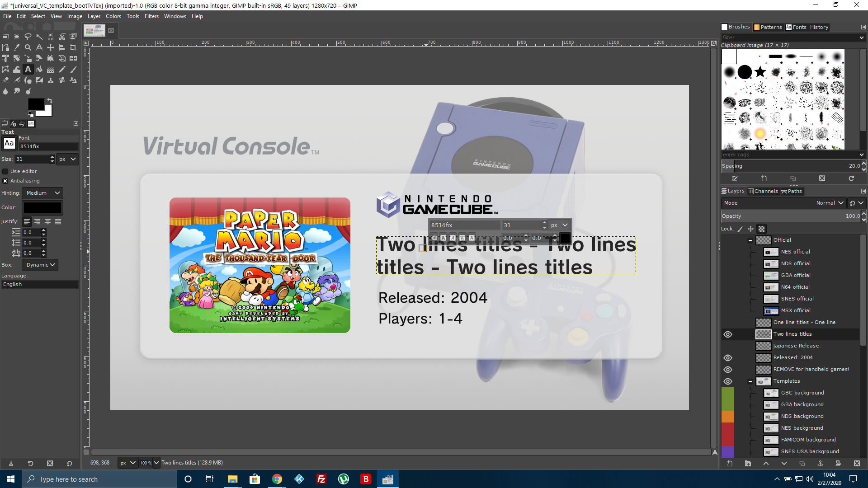Select the Color Picker eyedropper tool

pos(17,47)
